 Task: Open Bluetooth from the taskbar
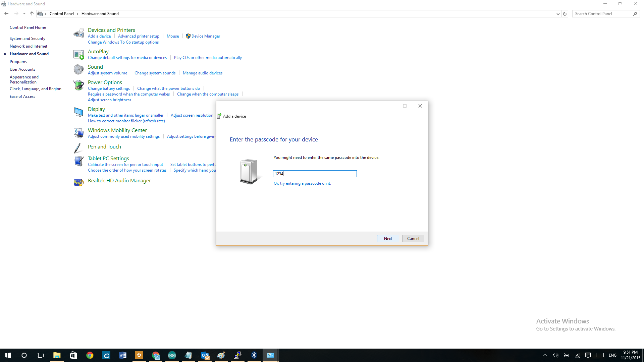[x=254, y=355]
